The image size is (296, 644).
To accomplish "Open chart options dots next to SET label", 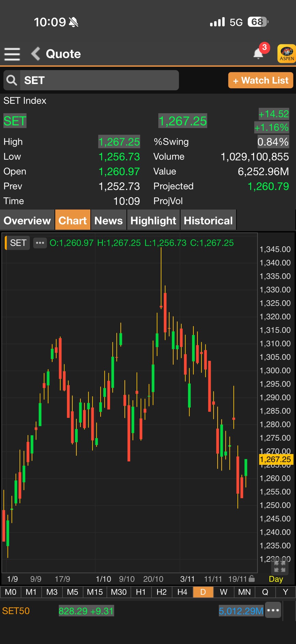I will point(40,243).
